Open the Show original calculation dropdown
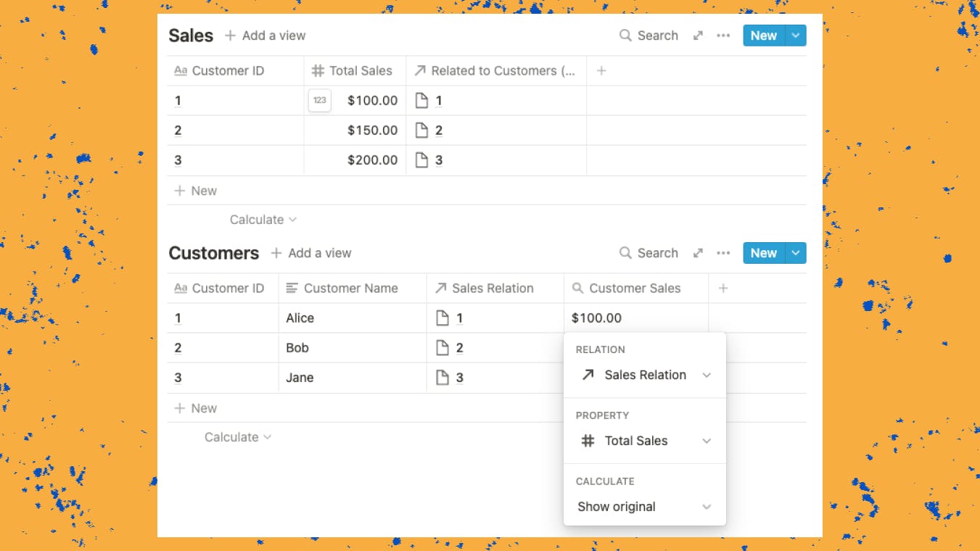The image size is (980, 551). (643, 506)
